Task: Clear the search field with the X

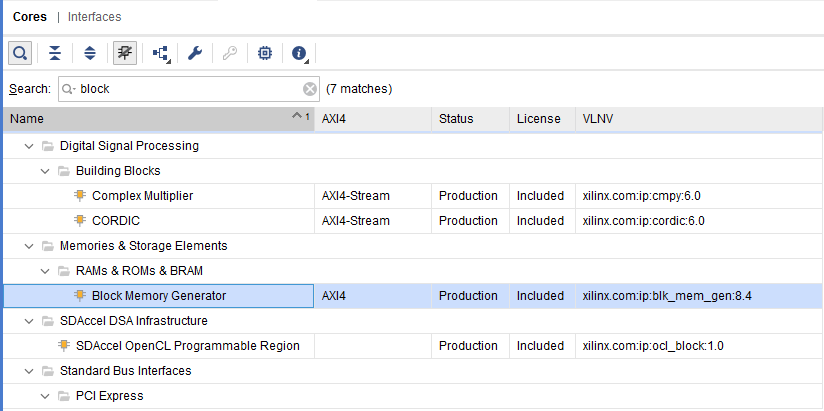Action: (x=310, y=89)
